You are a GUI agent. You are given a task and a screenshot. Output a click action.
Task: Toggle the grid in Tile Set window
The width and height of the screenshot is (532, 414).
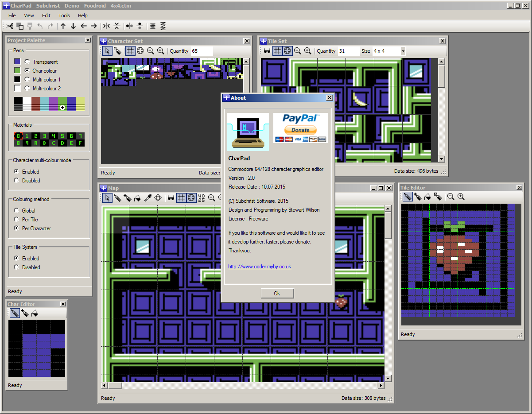(277, 51)
